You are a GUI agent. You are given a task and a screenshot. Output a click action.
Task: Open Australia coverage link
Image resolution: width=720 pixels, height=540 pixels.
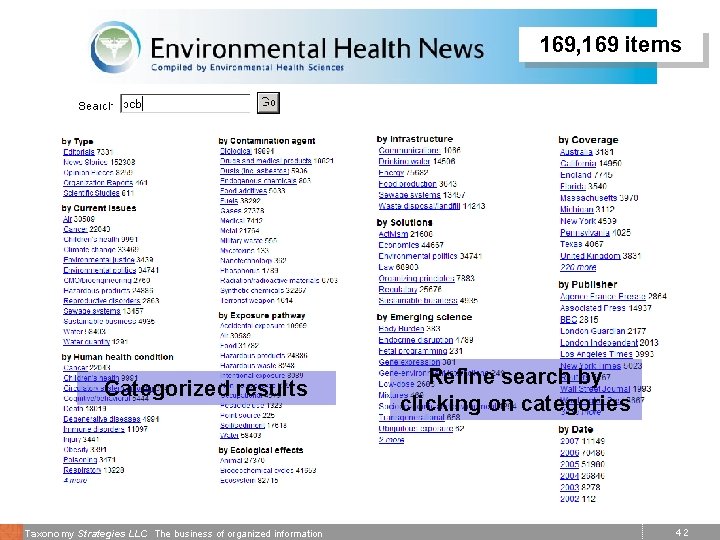pos(576,152)
